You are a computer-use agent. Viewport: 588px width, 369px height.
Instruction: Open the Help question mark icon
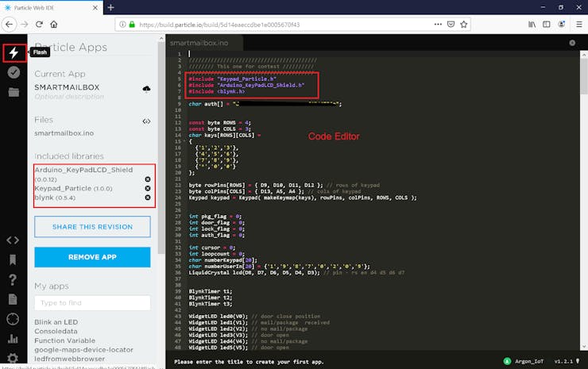click(x=13, y=279)
